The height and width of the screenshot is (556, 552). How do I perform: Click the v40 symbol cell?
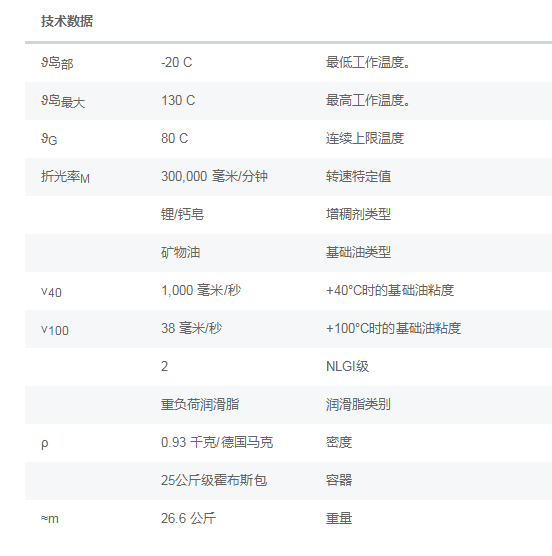(51, 292)
